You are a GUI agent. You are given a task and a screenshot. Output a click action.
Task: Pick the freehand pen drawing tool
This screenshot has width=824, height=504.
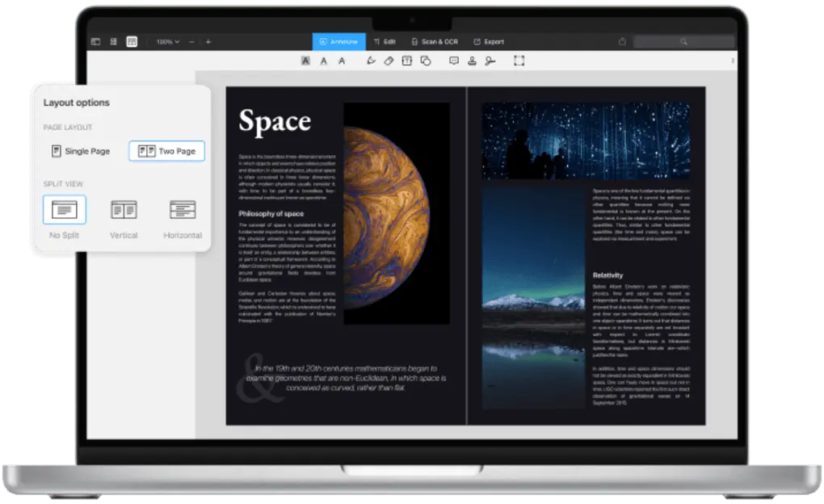coord(371,61)
